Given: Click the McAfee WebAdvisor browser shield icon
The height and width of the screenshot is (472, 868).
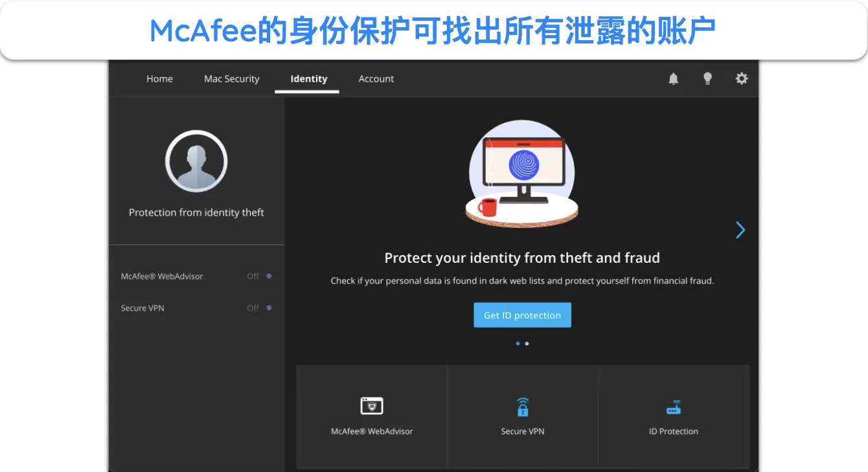Looking at the screenshot, I should coord(372,406).
